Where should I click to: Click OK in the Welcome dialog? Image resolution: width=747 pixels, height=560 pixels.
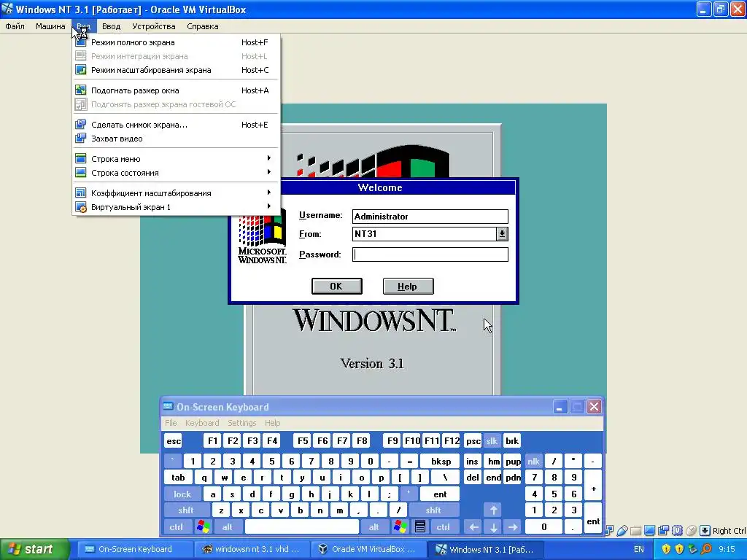pos(337,286)
